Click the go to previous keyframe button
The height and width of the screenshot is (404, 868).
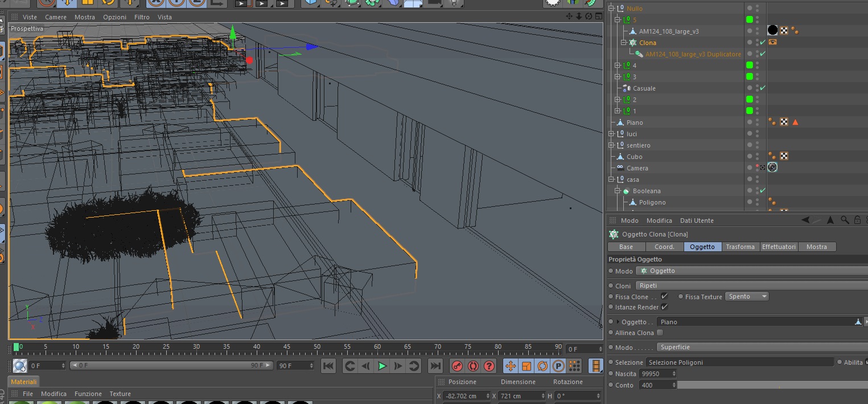tap(350, 366)
